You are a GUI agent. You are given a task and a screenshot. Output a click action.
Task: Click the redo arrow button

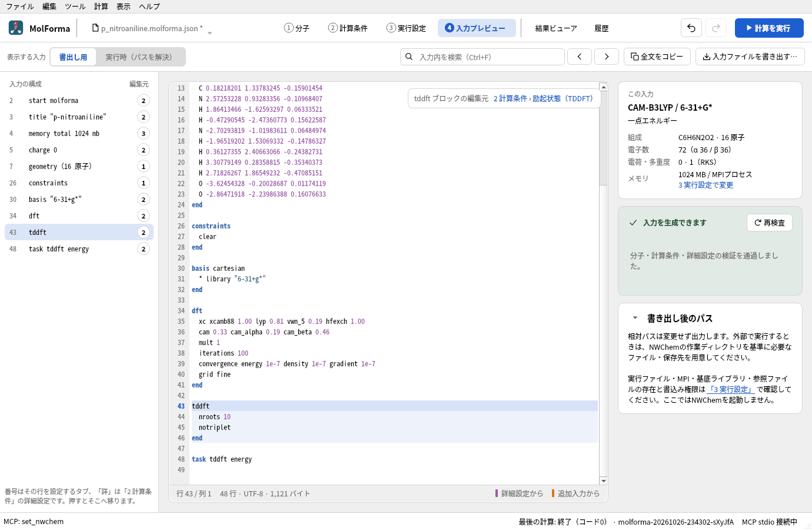[x=716, y=28]
